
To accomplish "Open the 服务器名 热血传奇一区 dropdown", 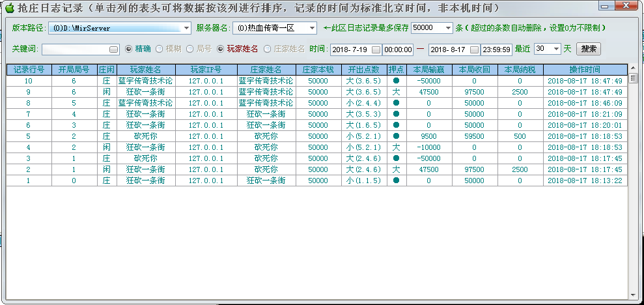I will click(x=311, y=29).
